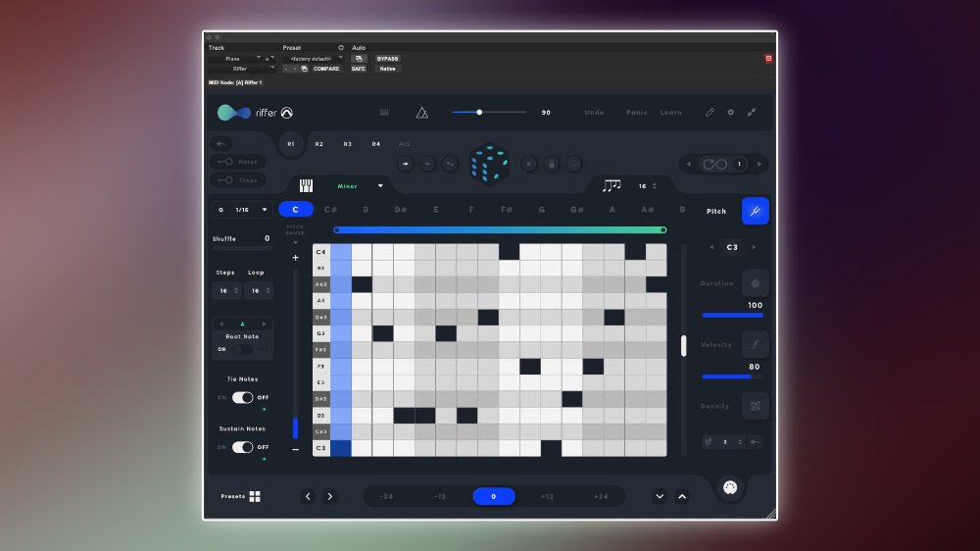Open the Riffer insert selector dropdown
Image resolution: width=980 pixels, height=551 pixels.
[x=242, y=69]
